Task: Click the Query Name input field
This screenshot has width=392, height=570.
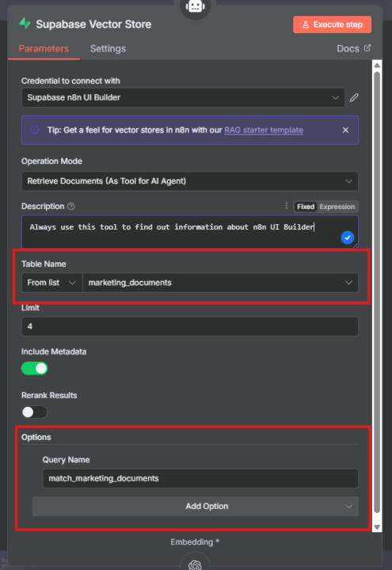Action: click(x=200, y=478)
